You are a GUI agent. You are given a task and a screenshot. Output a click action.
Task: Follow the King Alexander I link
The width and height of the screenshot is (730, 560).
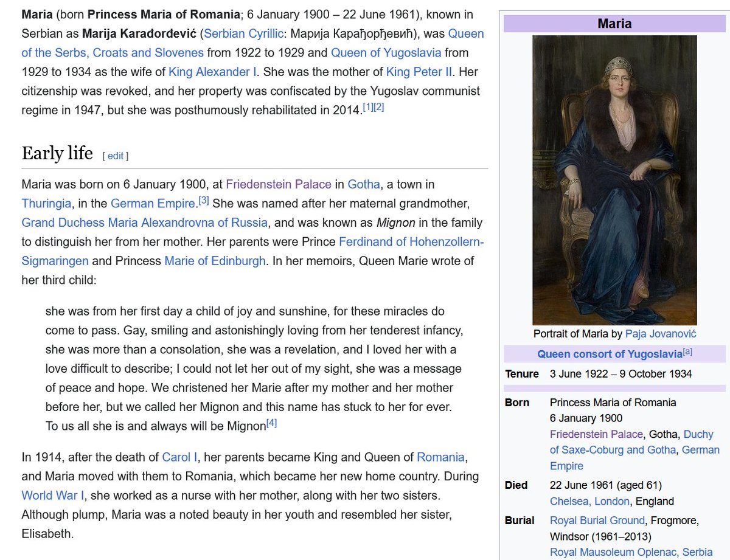(x=212, y=72)
